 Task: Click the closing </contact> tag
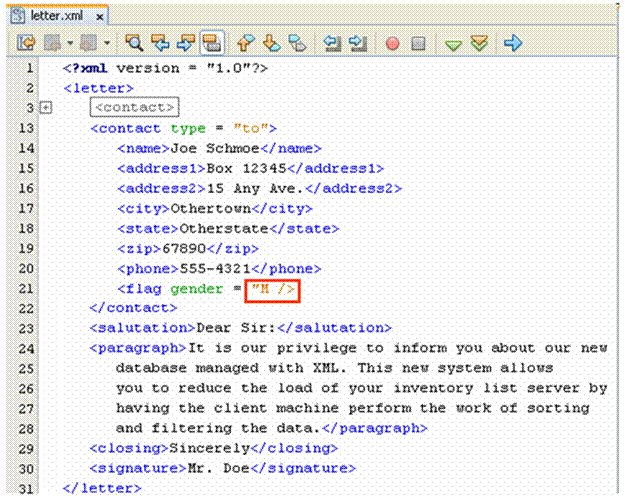point(133,308)
